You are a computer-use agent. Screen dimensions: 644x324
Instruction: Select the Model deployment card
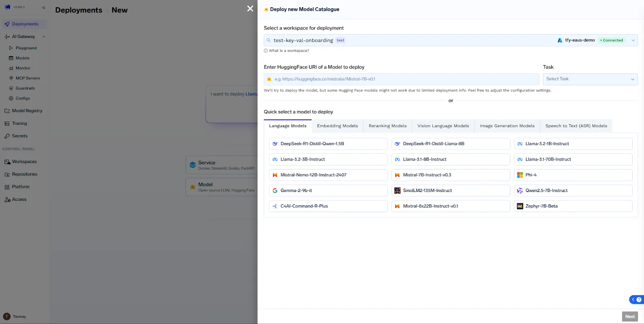click(x=222, y=187)
